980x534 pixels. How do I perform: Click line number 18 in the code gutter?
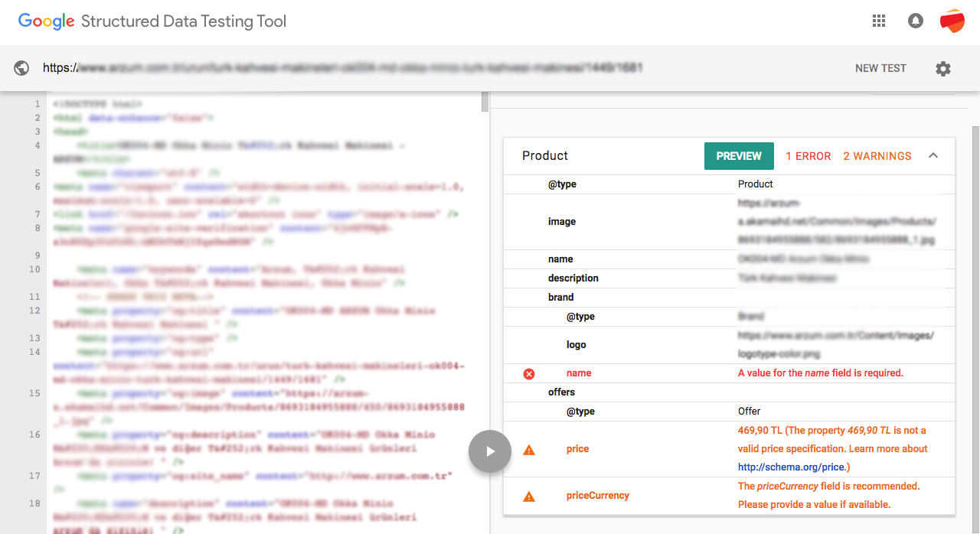35,503
